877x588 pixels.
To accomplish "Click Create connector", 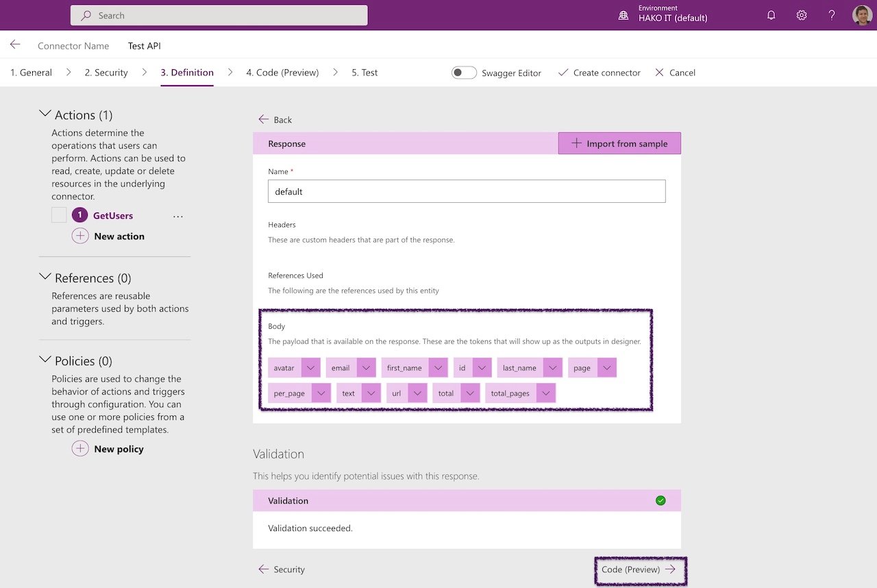I will (600, 73).
